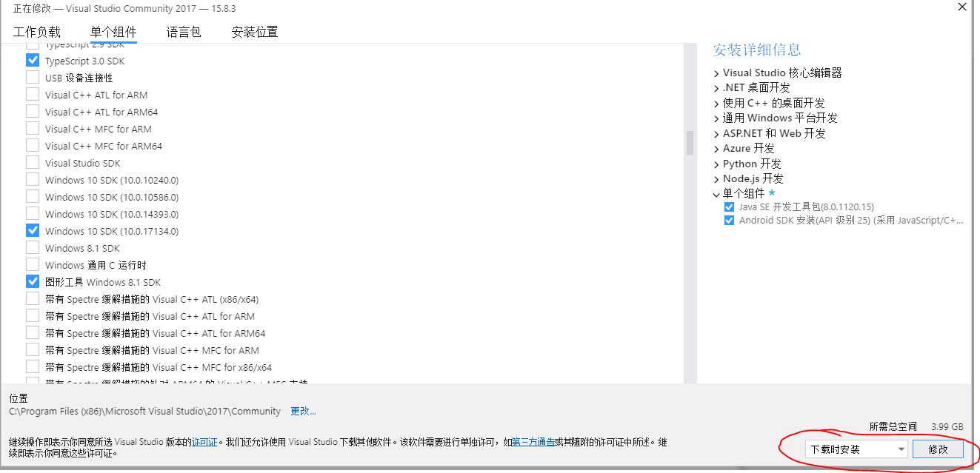Check Visual C++ ATL for ARM
The width and height of the screenshot is (980, 473).
click(32, 94)
